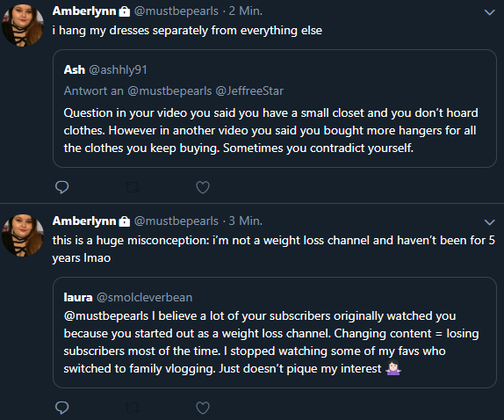Click the 2 Min. timestamp
504x420 pixels.
pyautogui.click(x=246, y=11)
